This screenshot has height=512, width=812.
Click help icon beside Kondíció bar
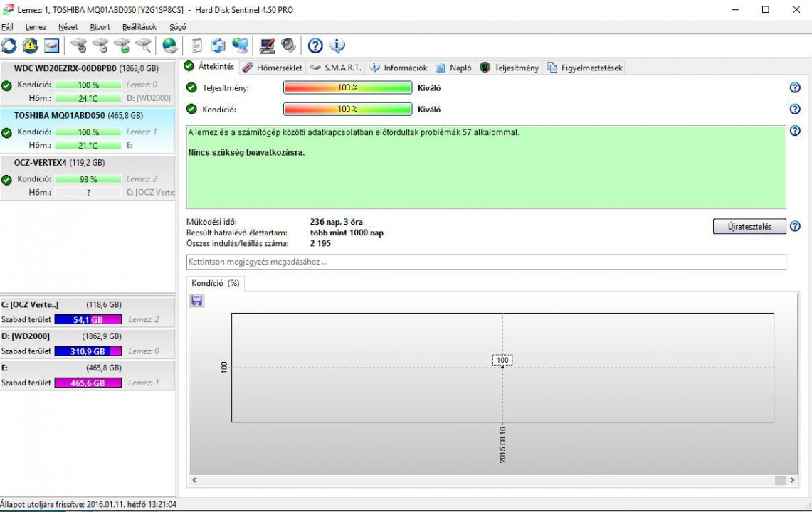pos(795,110)
